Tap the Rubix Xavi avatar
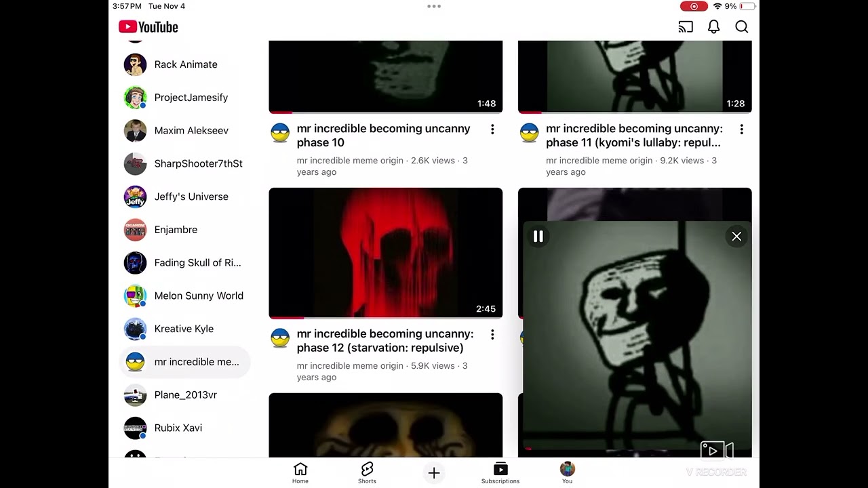The height and width of the screenshot is (488, 868). coord(135,428)
